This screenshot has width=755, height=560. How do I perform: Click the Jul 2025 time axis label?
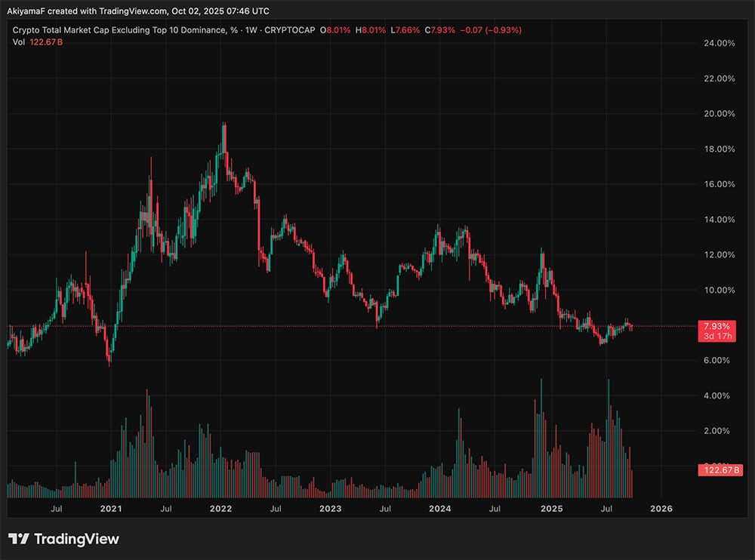coord(607,509)
